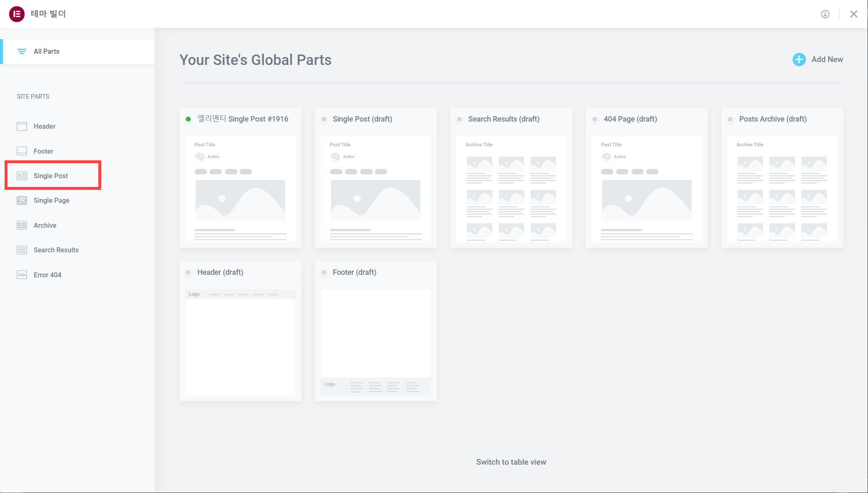This screenshot has width=868, height=493.
Task: Open the Posts Archive (draft) card title
Action: click(x=772, y=119)
